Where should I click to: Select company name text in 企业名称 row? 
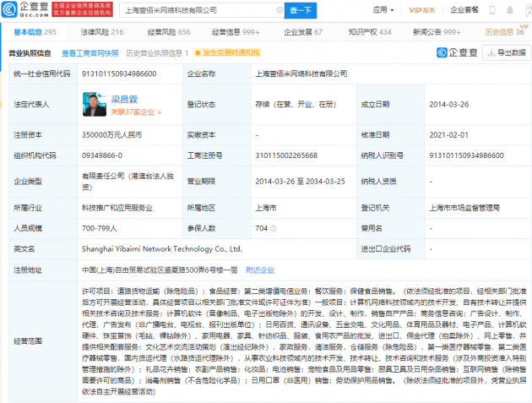[301, 74]
